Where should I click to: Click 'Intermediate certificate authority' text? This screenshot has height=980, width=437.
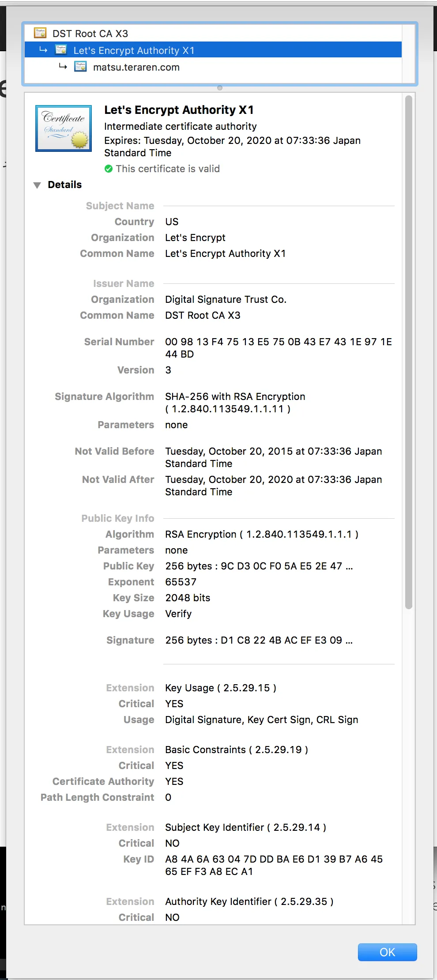(180, 126)
